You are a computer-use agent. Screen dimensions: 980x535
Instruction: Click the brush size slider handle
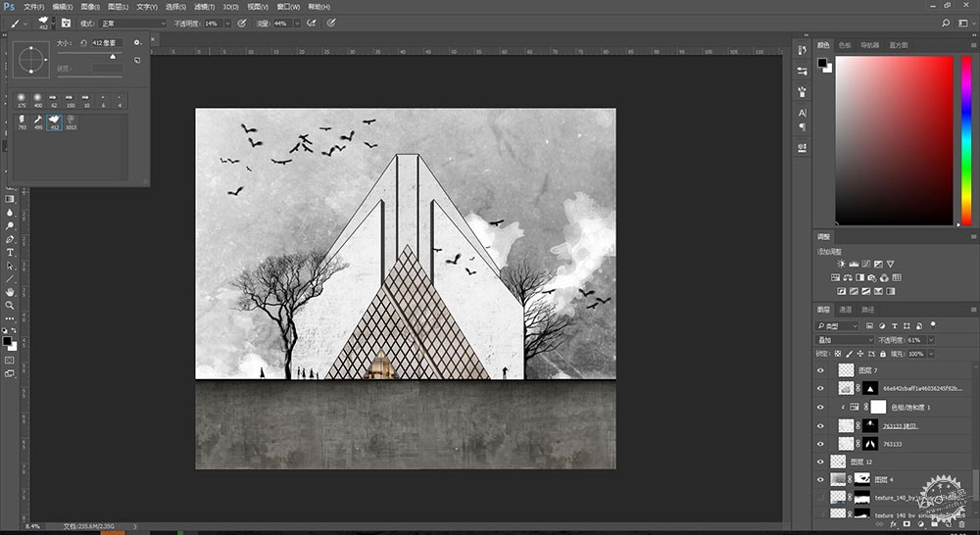[x=113, y=56]
